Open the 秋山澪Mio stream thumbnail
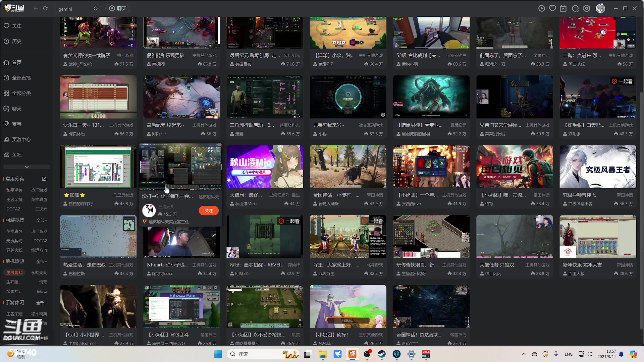The width and height of the screenshot is (644, 362). [265, 167]
